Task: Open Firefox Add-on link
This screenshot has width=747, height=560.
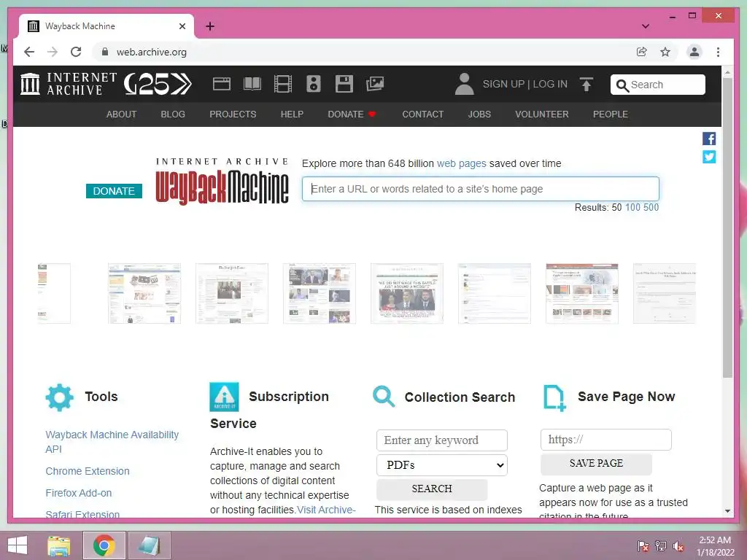Action: coord(79,493)
